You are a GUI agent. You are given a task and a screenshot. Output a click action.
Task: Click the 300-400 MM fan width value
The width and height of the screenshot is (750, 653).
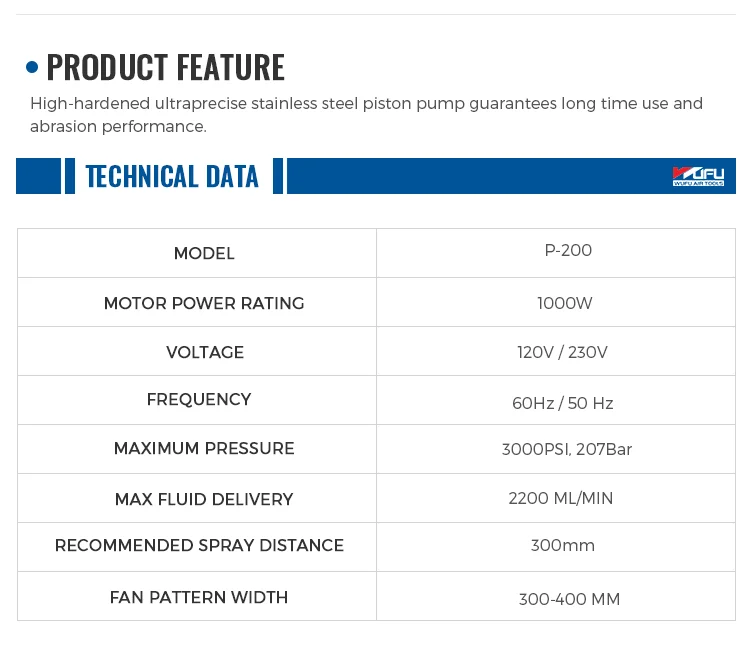pyautogui.click(x=569, y=600)
